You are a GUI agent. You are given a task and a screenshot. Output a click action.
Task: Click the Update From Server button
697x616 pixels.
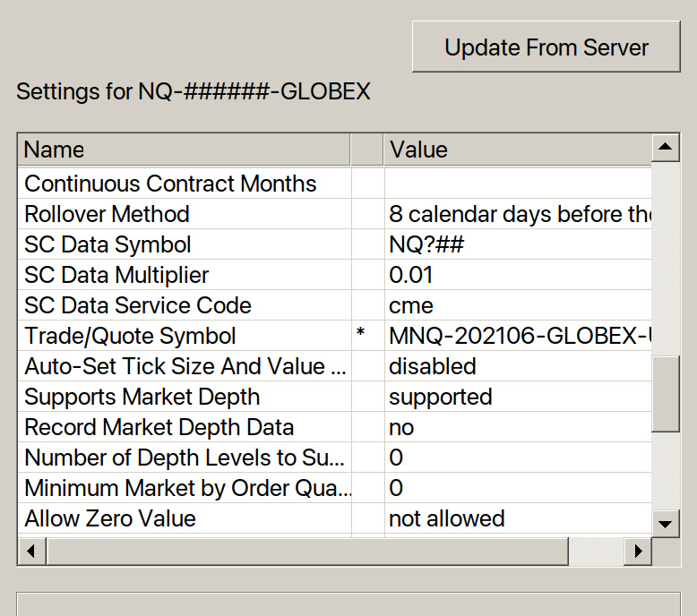click(546, 47)
